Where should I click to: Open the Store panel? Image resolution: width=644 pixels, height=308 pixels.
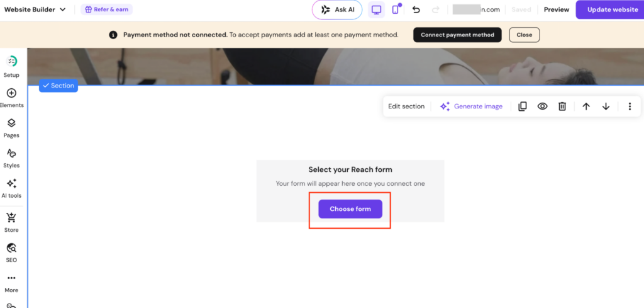tap(11, 222)
